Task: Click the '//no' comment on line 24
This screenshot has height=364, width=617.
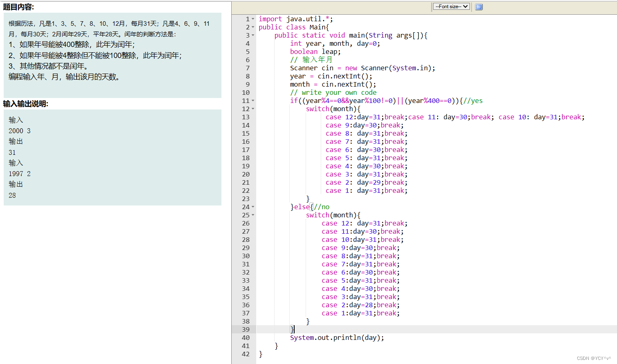Action: click(x=322, y=207)
